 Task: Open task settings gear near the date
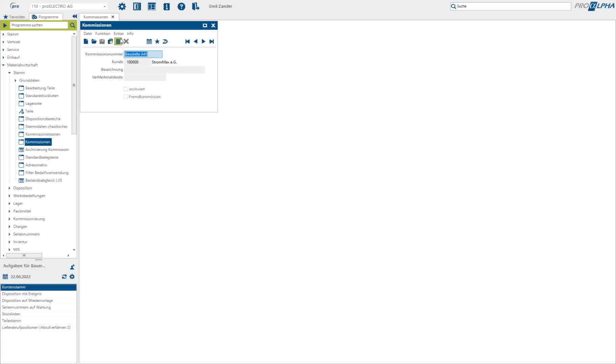click(x=72, y=277)
